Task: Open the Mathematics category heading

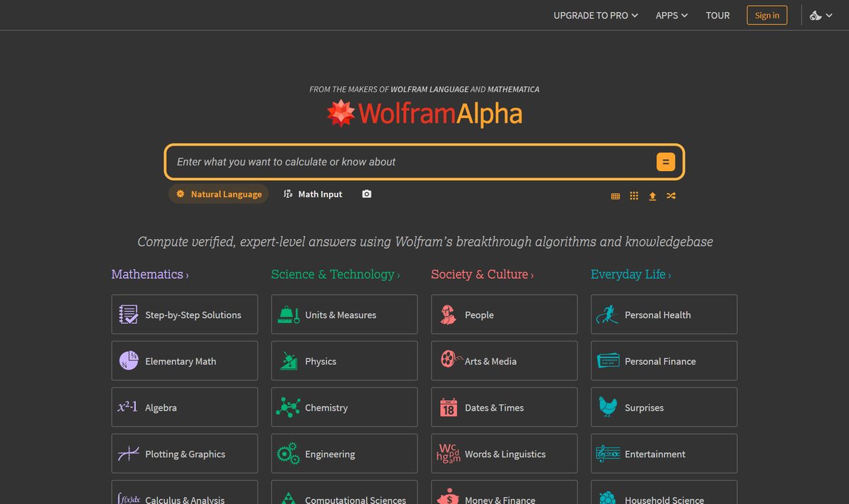Action: pos(149,274)
